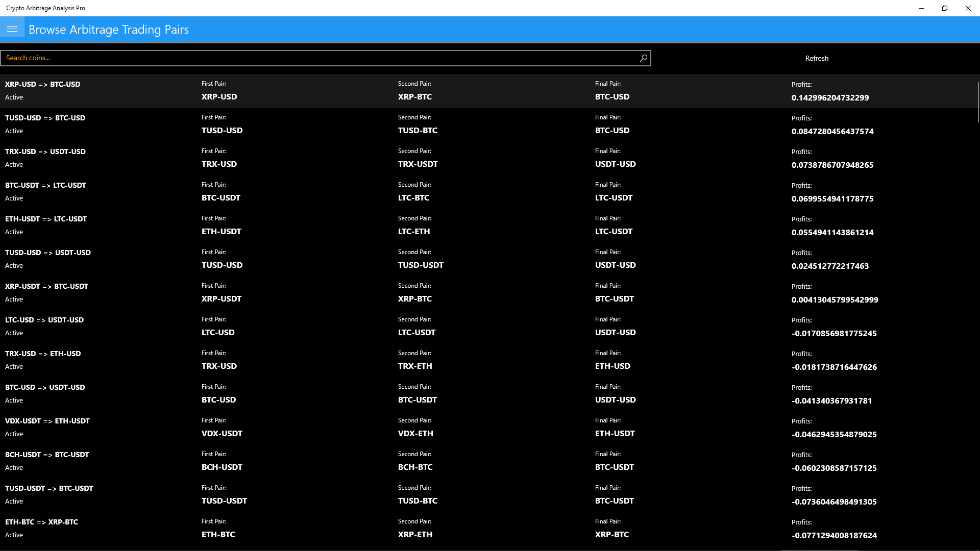Open the TRX-USD => USDT-USD pair entry
The height and width of the screenshot is (551, 980).
click(45, 152)
